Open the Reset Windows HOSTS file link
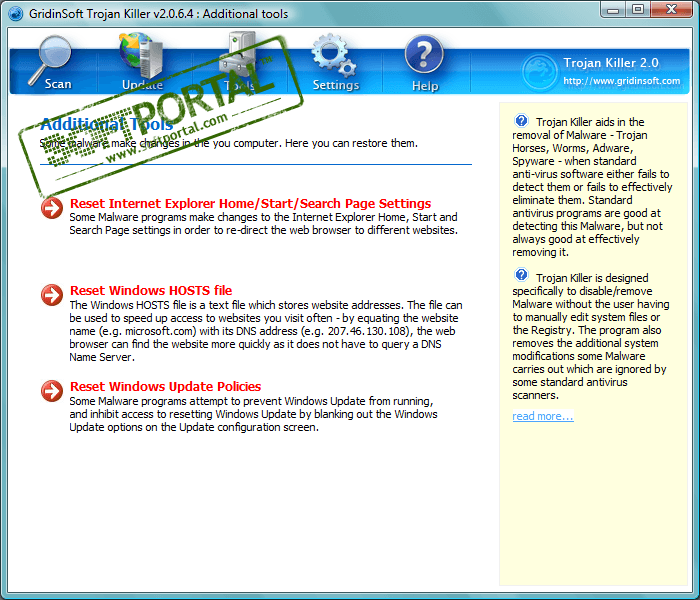700x600 pixels. [x=151, y=291]
